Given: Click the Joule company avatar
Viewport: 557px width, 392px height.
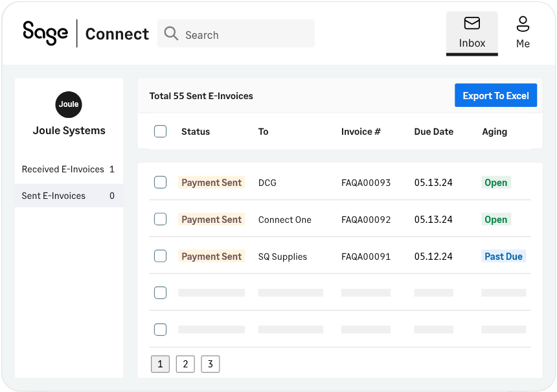Looking at the screenshot, I should (69, 104).
